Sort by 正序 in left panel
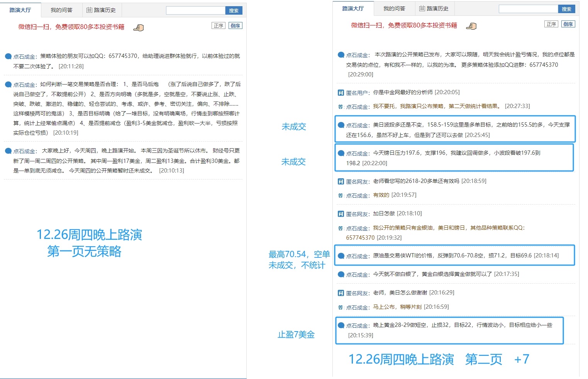Image resolution: width=588 pixels, height=379 pixels. pyautogui.click(x=219, y=26)
